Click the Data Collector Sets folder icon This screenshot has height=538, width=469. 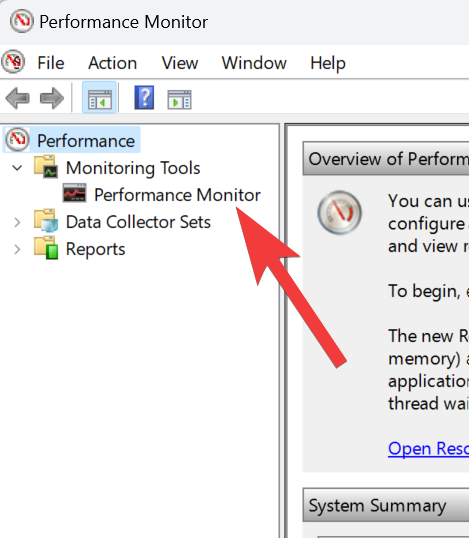(46, 221)
